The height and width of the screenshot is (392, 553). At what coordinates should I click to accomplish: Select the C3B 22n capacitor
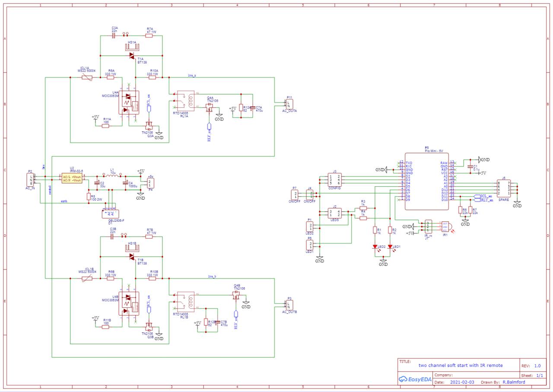pyautogui.click(x=112, y=237)
